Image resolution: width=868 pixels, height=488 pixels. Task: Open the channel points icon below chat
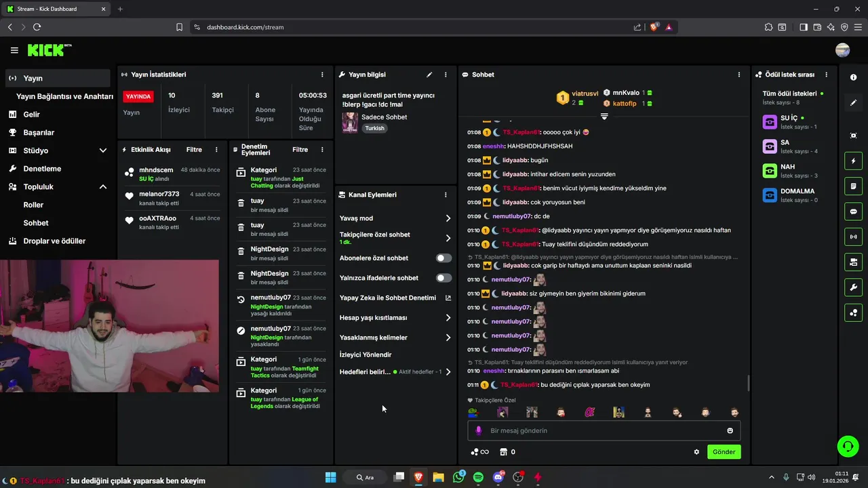tap(479, 452)
